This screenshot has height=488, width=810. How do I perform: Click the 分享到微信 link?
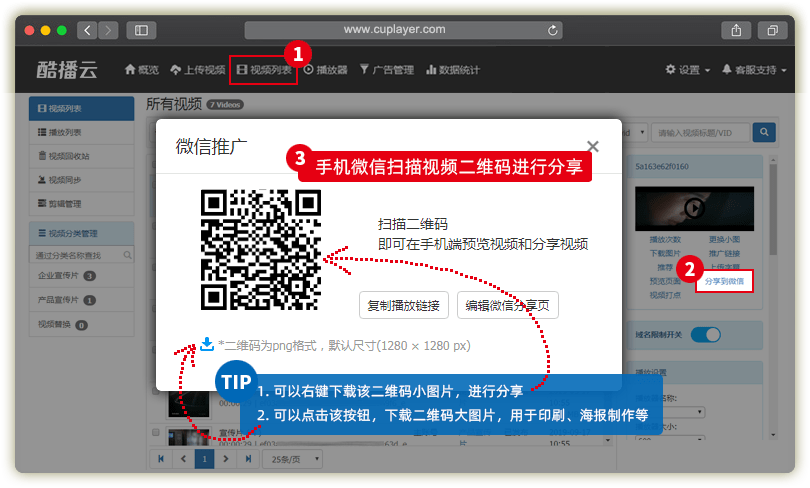(x=724, y=281)
